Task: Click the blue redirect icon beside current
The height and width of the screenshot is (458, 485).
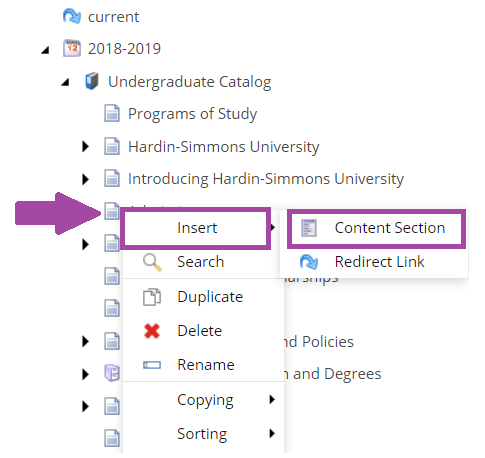Action: click(x=72, y=16)
